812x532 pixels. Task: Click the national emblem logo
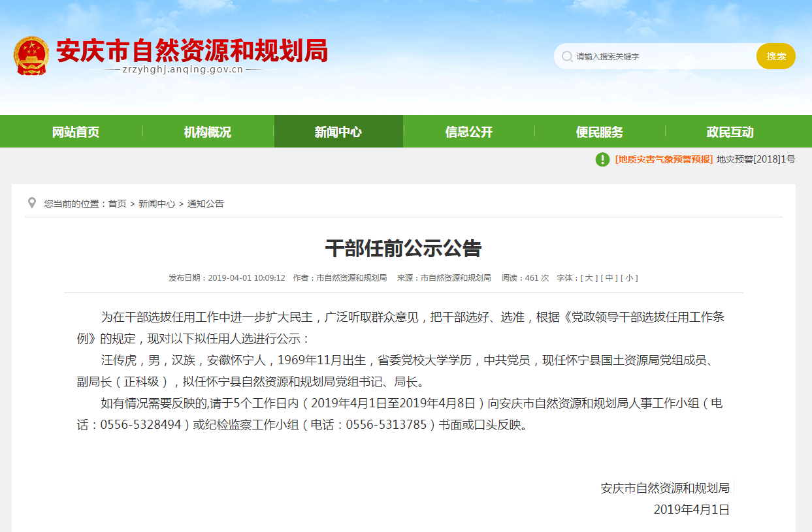tap(31, 56)
